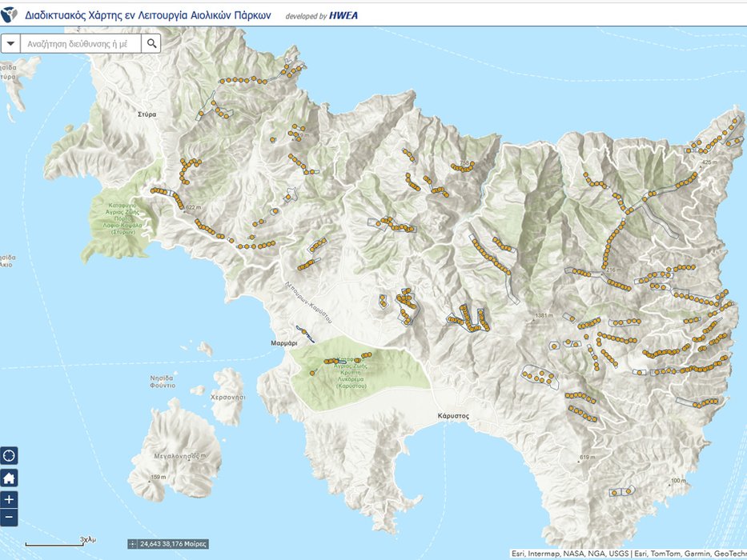Viewport: 747px width, 560px height.
Task: Zoom out with the minus button
Action: (10, 518)
